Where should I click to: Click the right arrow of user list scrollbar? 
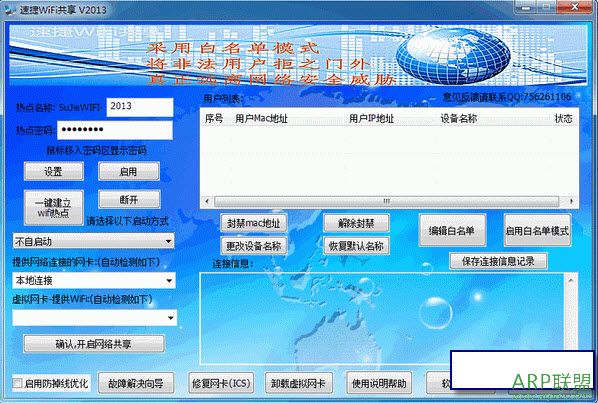pos(571,201)
